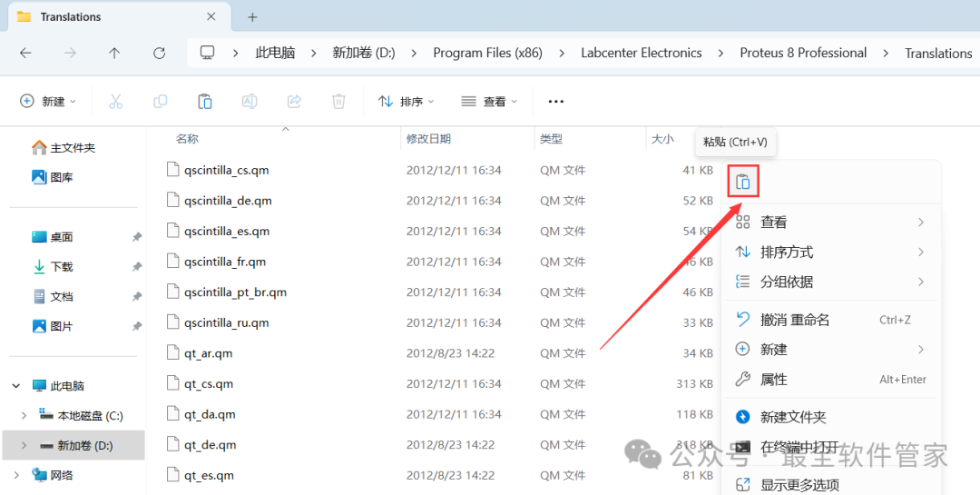Click the share icon in toolbar
980x495 pixels.
[294, 102]
